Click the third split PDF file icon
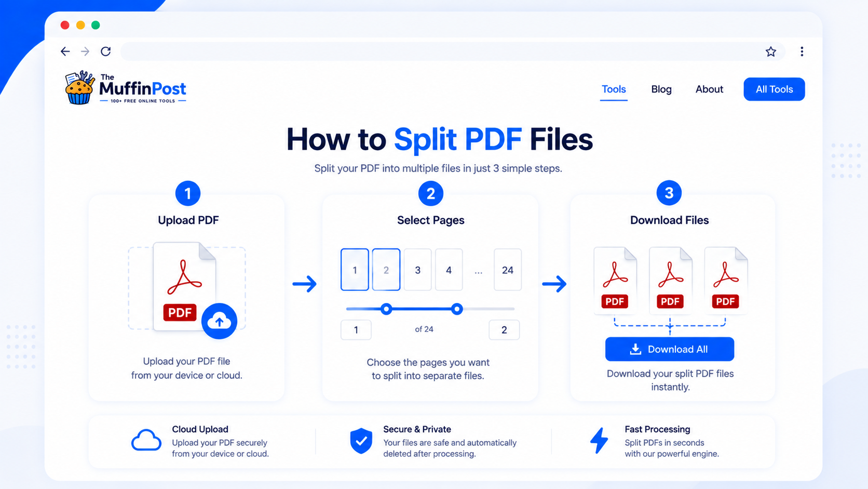Image resolution: width=868 pixels, height=489 pixels. pyautogui.click(x=726, y=280)
